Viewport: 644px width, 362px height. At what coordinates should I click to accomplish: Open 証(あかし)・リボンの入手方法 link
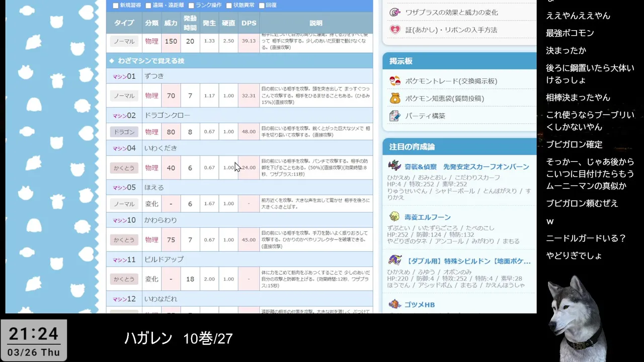coord(451,30)
